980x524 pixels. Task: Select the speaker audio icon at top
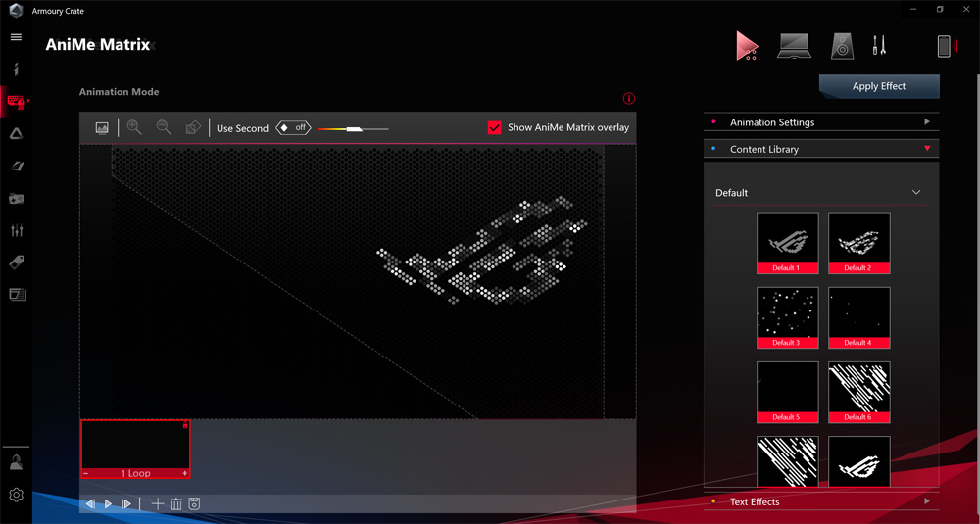(843, 46)
